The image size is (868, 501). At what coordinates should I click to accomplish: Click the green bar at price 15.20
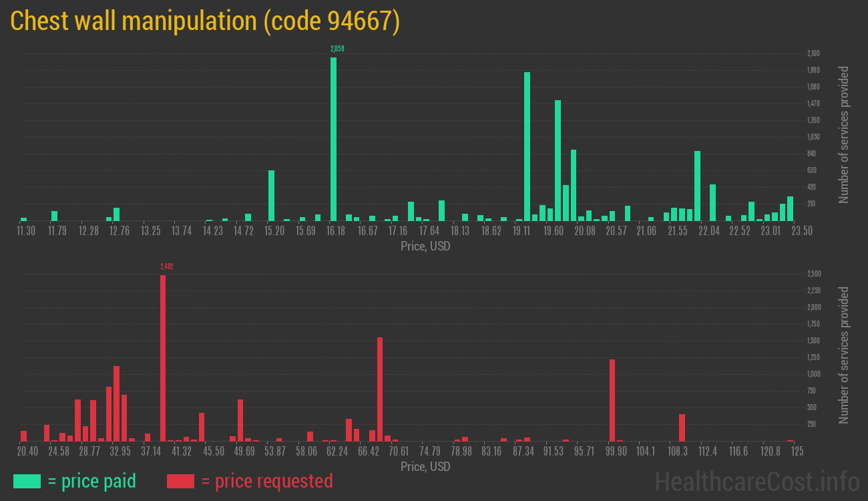[271, 195]
